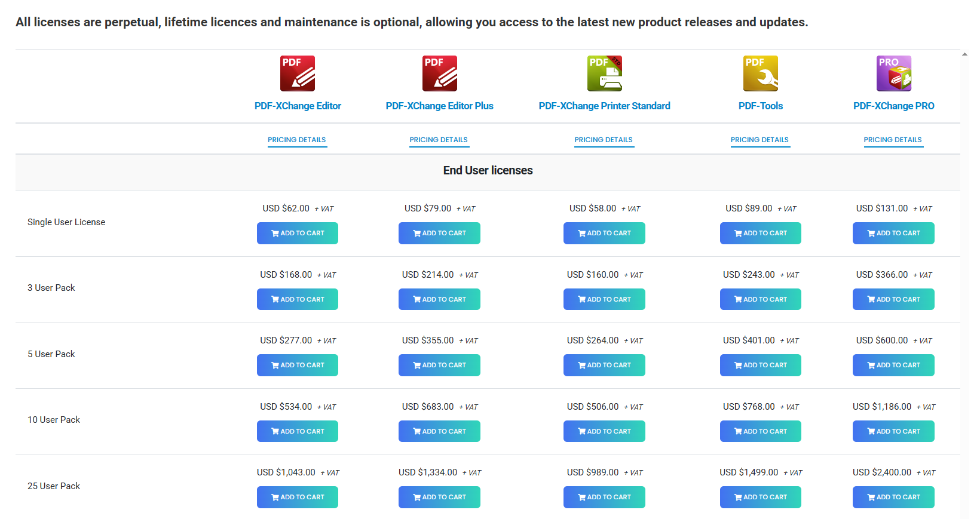
Task: View pricing details for PDF-XChange Editor
Action: pyautogui.click(x=297, y=140)
